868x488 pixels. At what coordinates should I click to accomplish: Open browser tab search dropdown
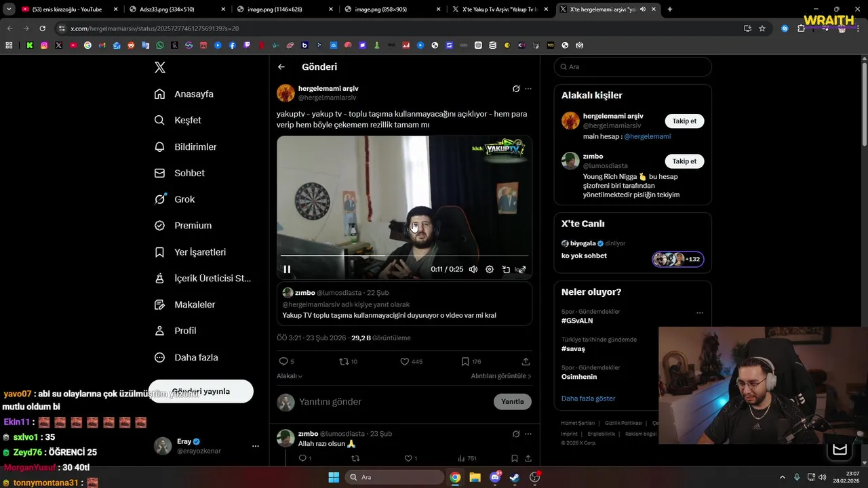(x=8, y=9)
